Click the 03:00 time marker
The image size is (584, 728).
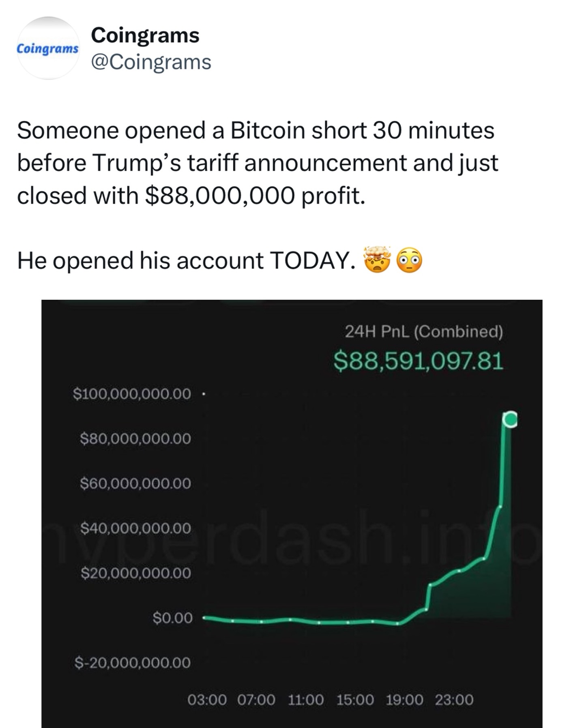tap(207, 700)
